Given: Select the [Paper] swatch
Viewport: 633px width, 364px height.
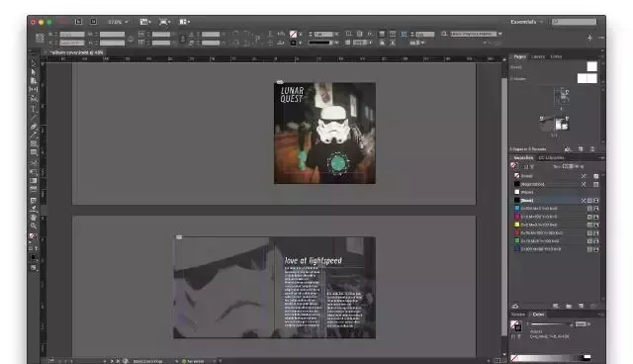Looking at the screenshot, I should pos(556,192).
